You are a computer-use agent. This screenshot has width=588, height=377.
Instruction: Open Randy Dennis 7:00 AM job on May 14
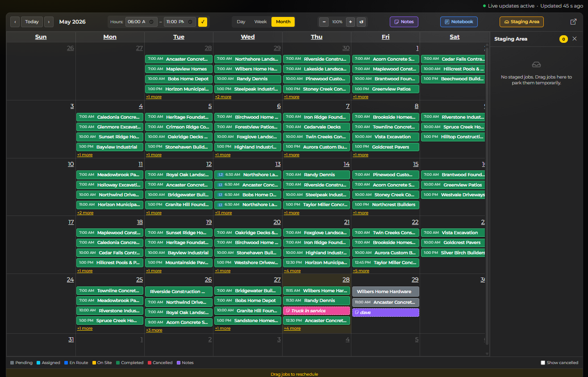[x=317, y=175]
